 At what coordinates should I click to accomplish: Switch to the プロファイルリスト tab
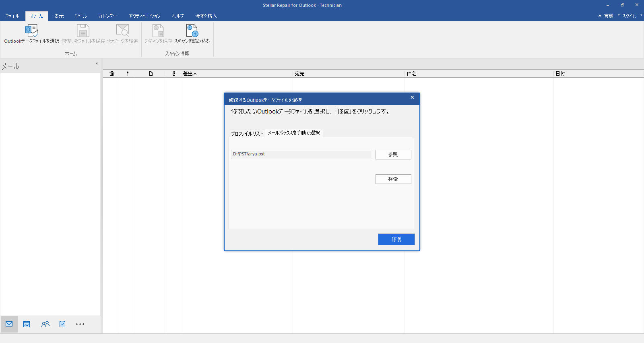click(247, 133)
